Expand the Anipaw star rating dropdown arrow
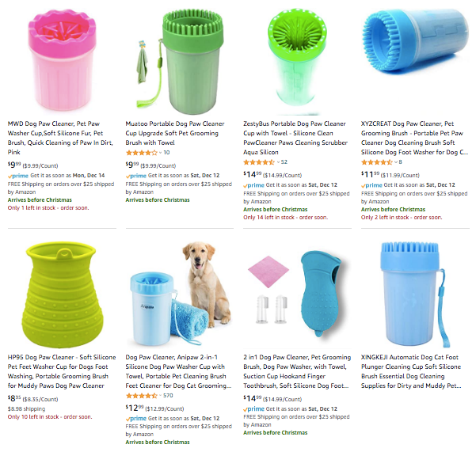 click(x=160, y=396)
